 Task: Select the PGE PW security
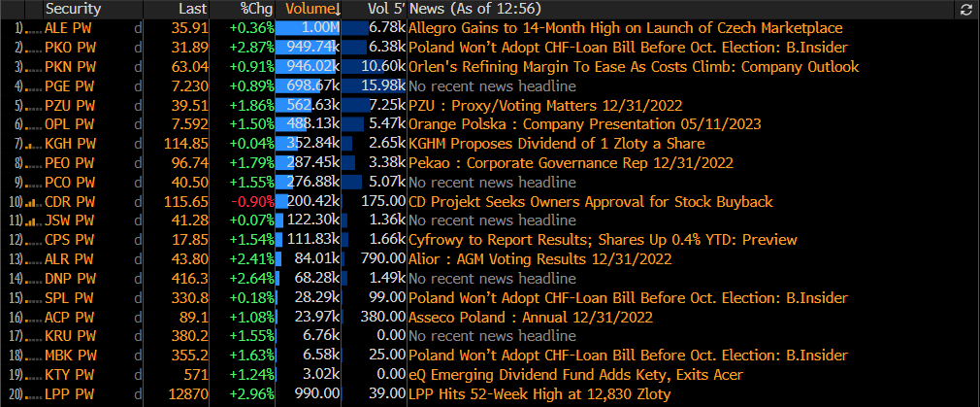coord(71,85)
